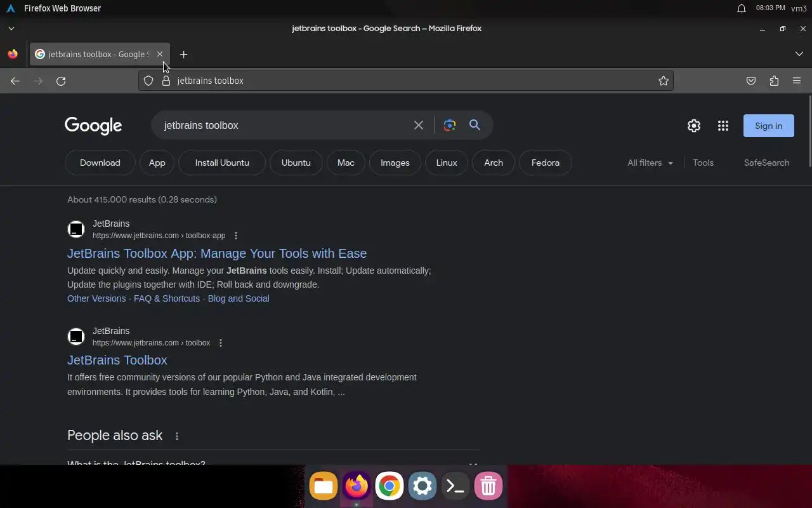Open Firefox application hamburger menu

click(797, 81)
